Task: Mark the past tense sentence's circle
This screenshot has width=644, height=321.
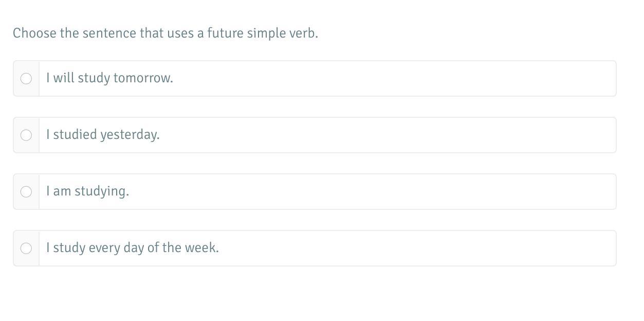Action: click(x=26, y=135)
